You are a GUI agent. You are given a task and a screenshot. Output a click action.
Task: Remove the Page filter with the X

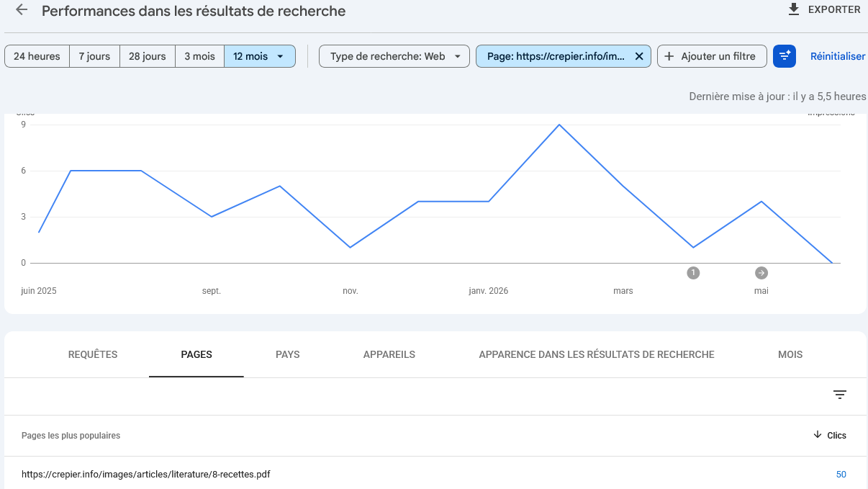(x=639, y=56)
